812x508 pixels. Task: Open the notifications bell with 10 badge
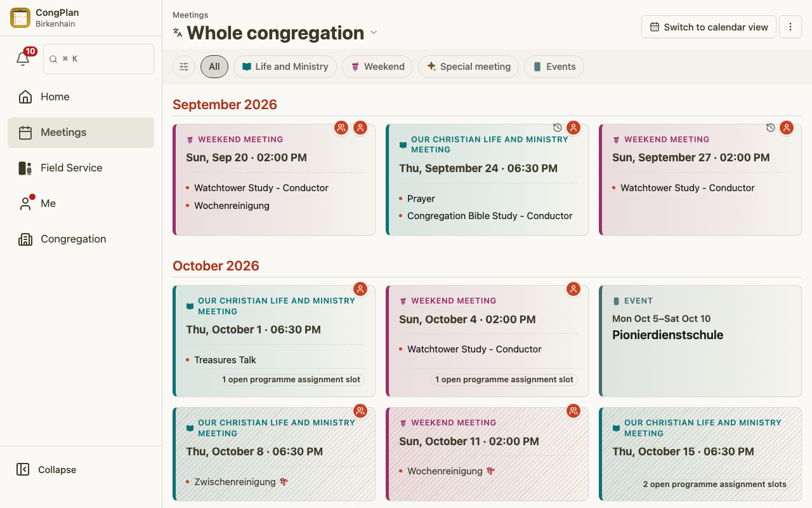click(23, 58)
